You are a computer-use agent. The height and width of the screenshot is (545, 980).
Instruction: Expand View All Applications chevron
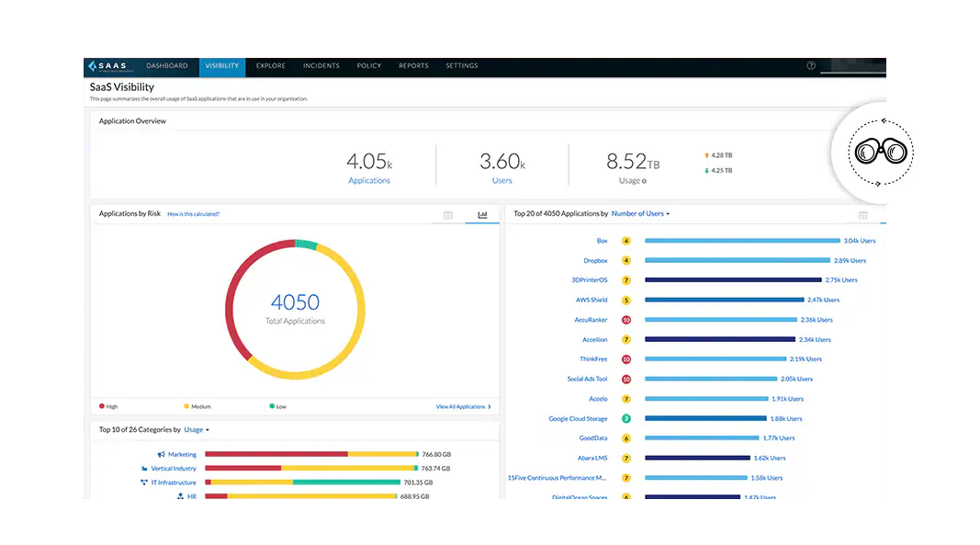pos(490,405)
